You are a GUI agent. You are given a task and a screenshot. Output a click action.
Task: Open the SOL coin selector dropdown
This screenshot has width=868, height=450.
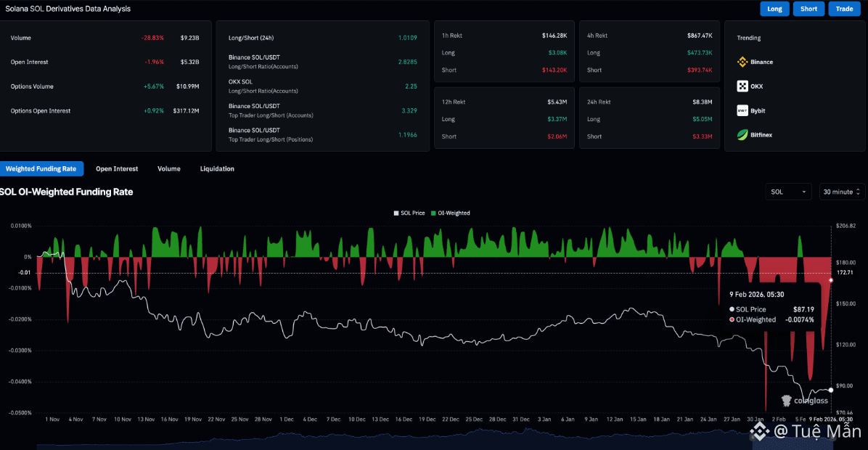(x=788, y=192)
